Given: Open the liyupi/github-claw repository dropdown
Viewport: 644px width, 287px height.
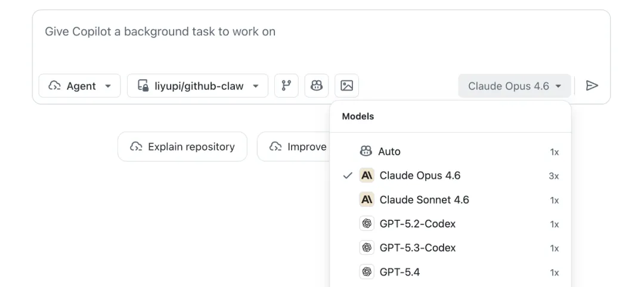Looking at the screenshot, I should (x=197, y=86).
